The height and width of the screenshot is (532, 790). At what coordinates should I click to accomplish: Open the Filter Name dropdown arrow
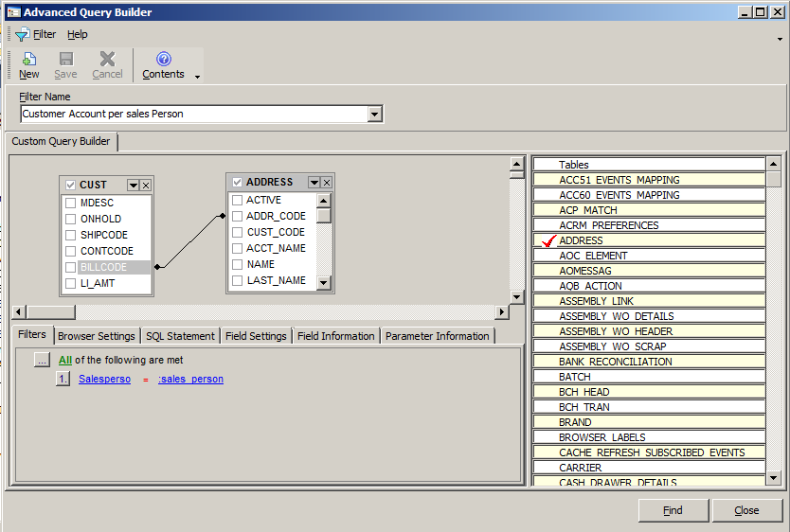(x=374, y=115)
